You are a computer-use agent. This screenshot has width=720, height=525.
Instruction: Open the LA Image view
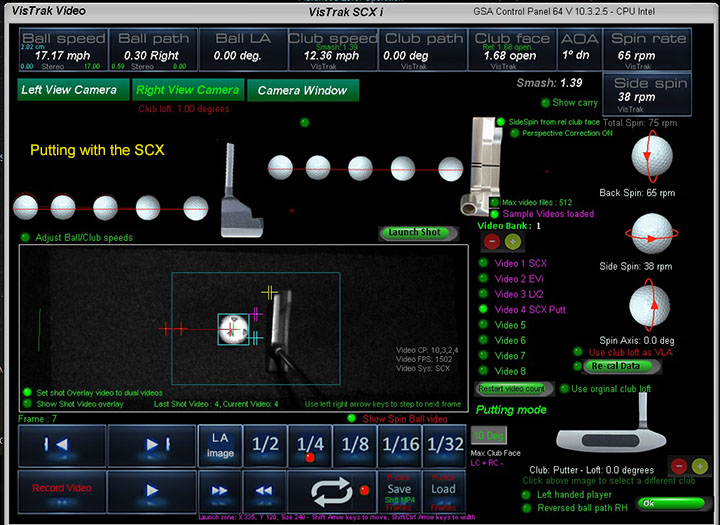tap(220, 445)
